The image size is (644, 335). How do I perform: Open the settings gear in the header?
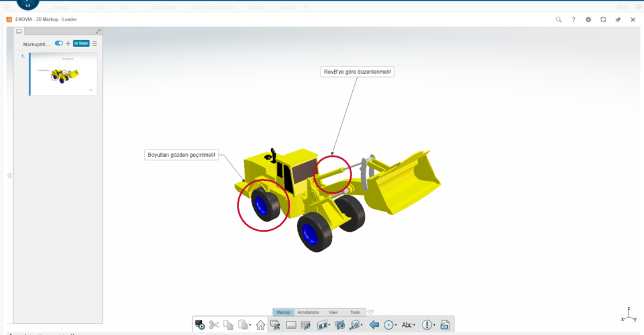(x=588, y=19)
